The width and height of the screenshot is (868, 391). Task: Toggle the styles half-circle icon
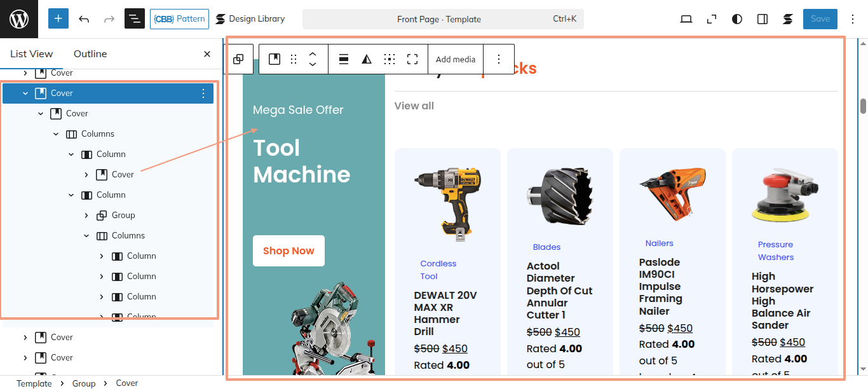pos(737,19)
